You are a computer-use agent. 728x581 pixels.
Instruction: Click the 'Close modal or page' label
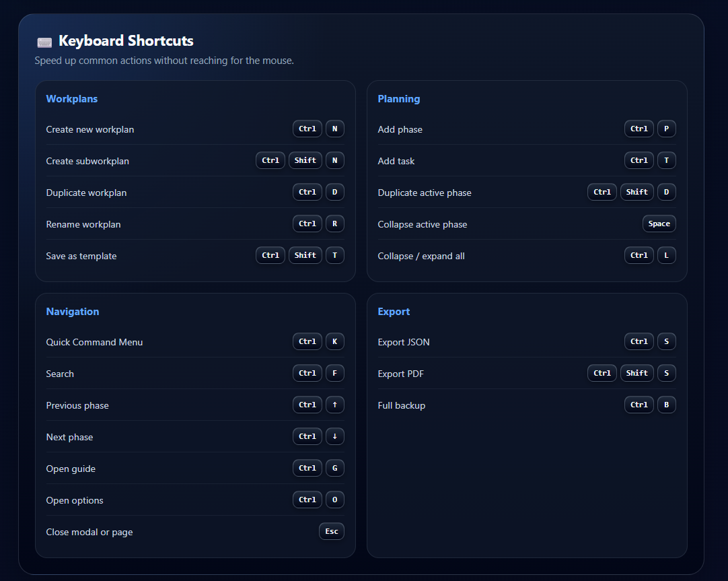[x=89, y=532]
